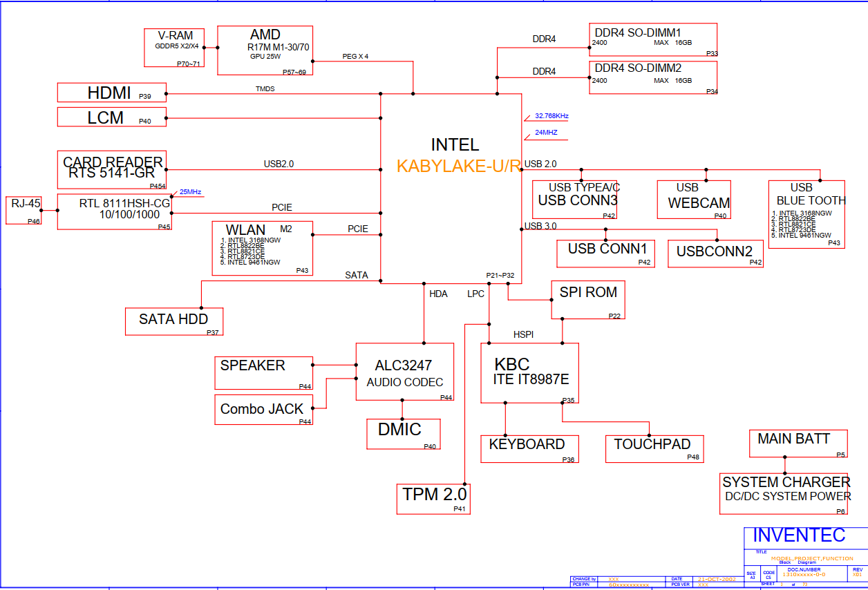Select the SPEAKER block

click(263, 373)
